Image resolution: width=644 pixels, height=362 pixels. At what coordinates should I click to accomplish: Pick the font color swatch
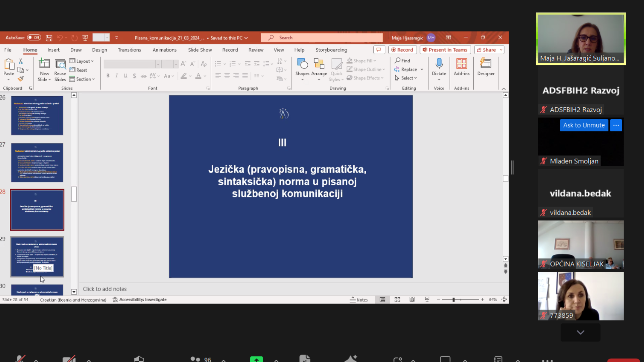[x=198, y=76]
